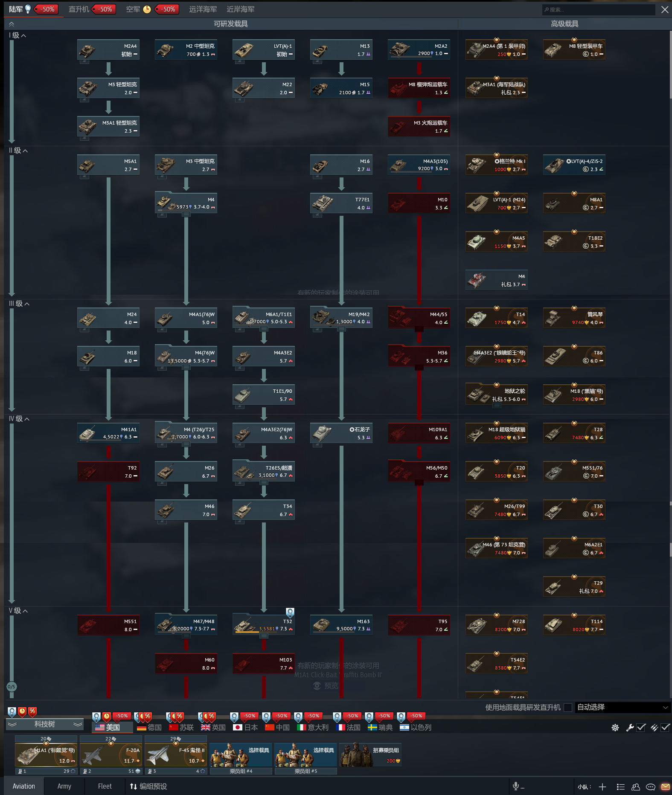Collapse the II 级 rank section
This screenshot has width=672, height=795.
click(x=19, y=151)
